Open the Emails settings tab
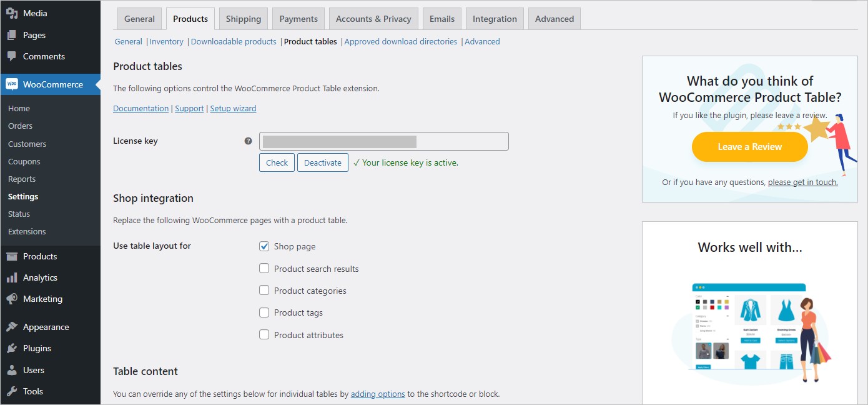 (441, 18)
